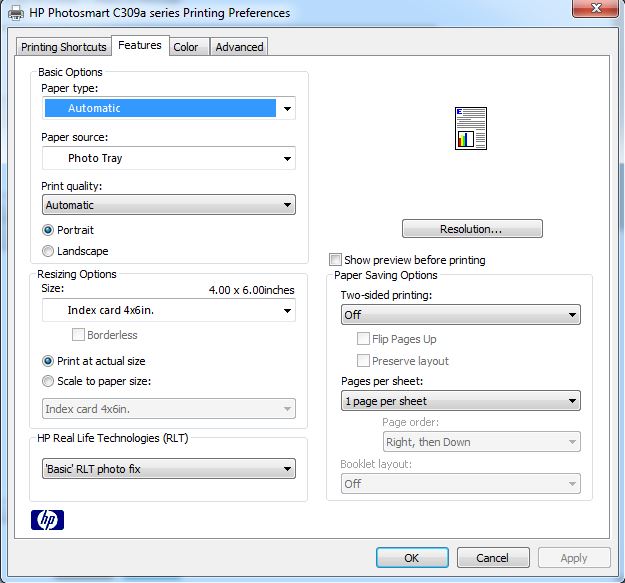Go to the Advanced tab

coord(239,47)
